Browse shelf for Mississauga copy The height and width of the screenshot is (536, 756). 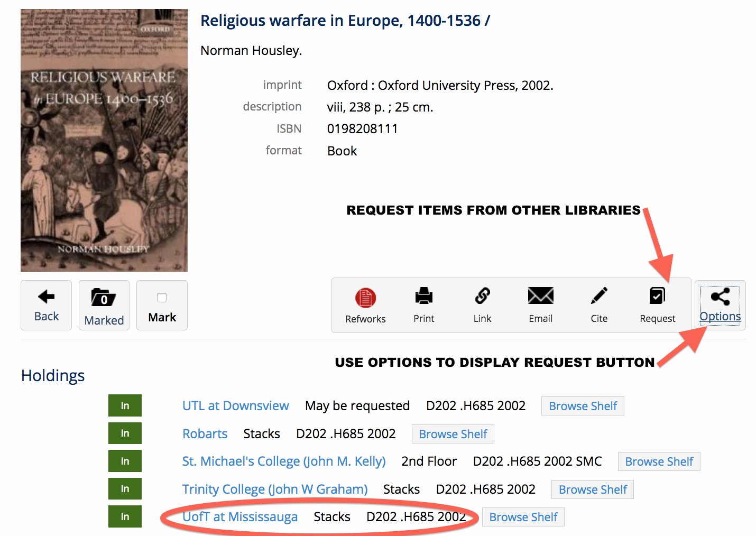(523, 517)
